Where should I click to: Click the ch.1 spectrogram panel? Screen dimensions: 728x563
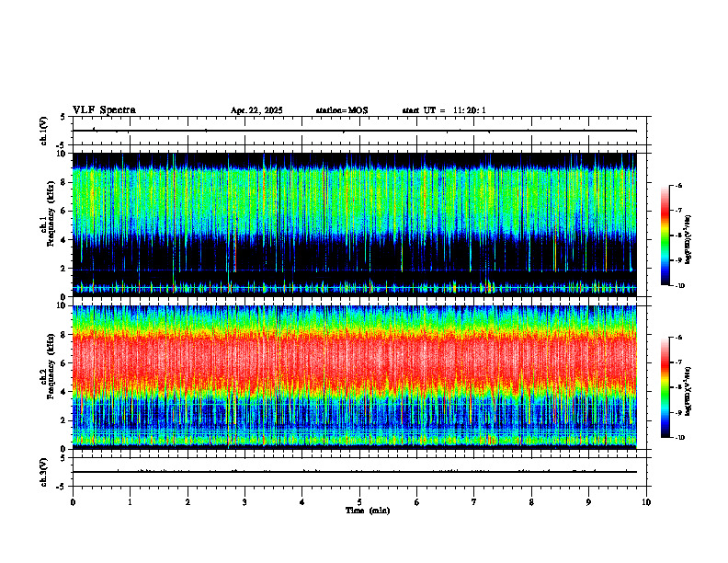pyautogui.click(x=354, y=224)
